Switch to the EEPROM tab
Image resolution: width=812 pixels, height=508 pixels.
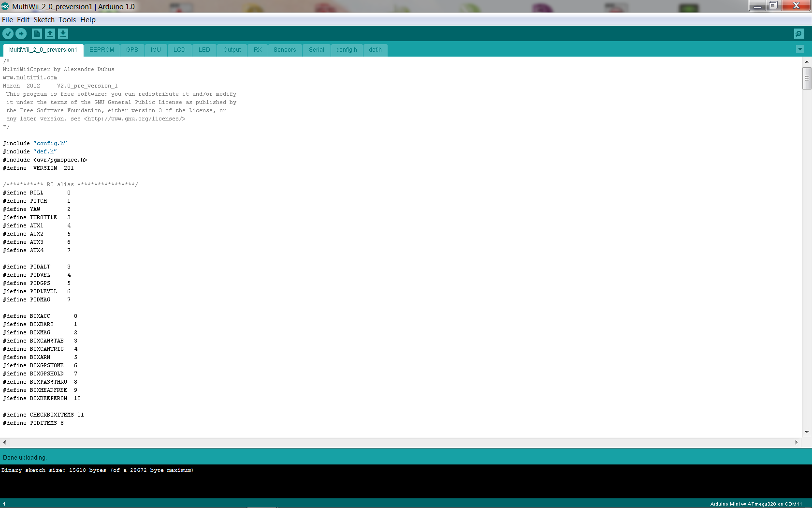click(101, 50)
